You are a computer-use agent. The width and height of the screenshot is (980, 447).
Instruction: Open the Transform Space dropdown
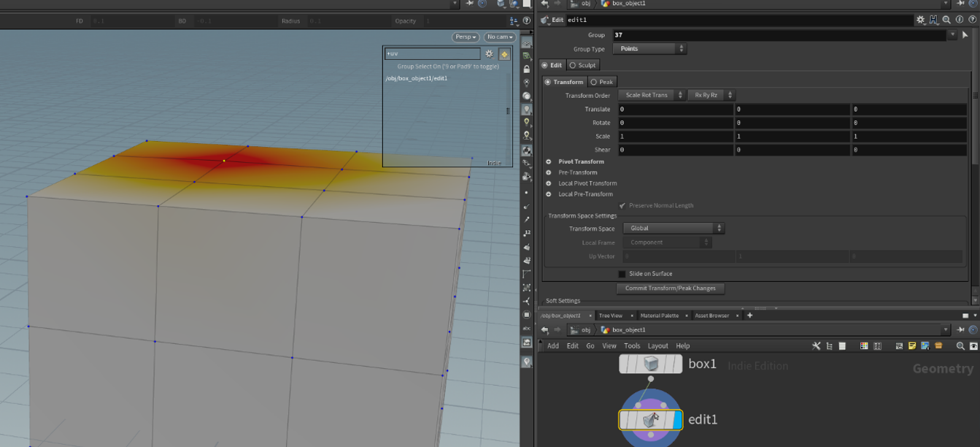pyautogui.click(x=673, y=229)
